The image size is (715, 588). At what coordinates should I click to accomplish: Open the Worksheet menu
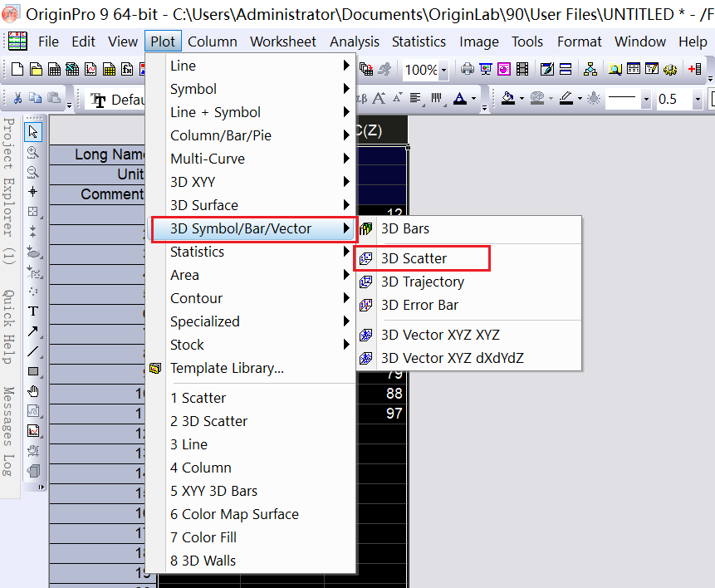coord(282,42)
